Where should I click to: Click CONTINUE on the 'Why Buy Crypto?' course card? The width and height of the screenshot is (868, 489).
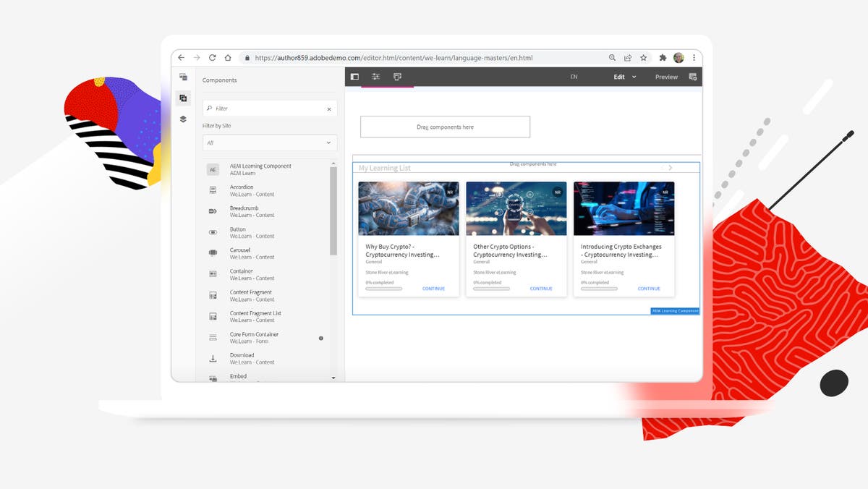[x=433, y=289]
